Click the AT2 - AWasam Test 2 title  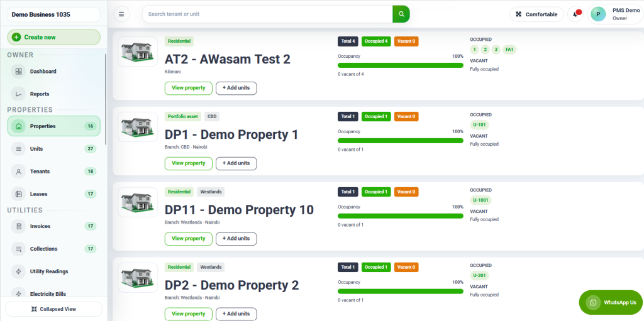[x=228, y=59]
